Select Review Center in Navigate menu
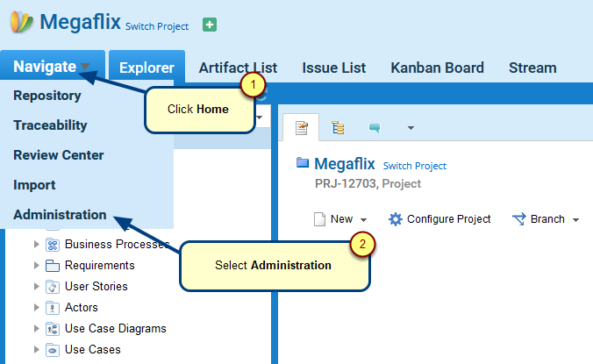This screenshot has width=593, height=364. (x=59, y=155)
